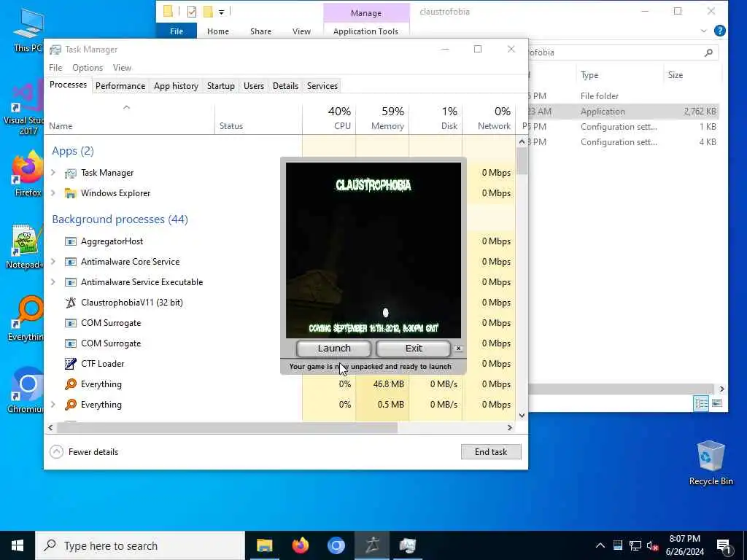This screenshot has width=747, height=560.
Task: Show hidden system tray icons
Action: (600, 545)
